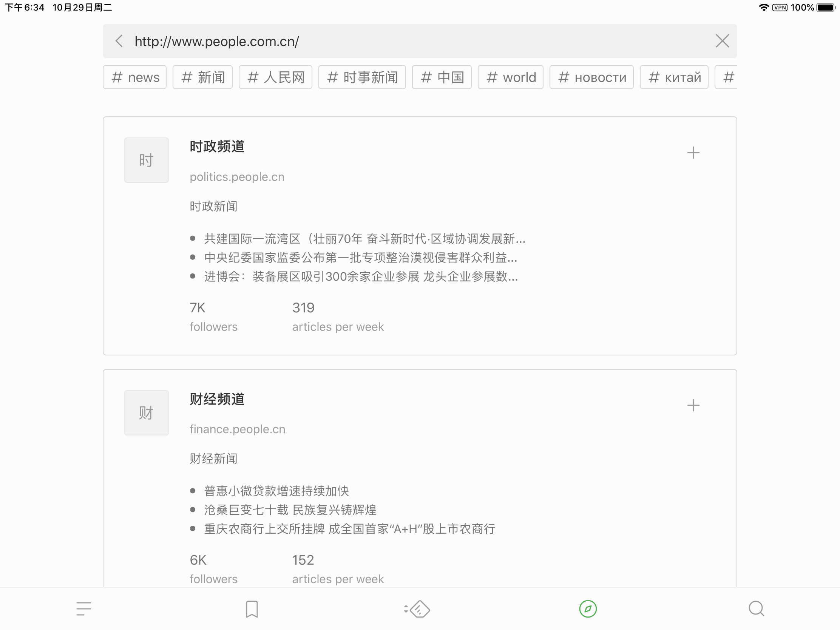Toggle the #world tag chip
This screenshot has height=630, width=840.
point(510,77)
